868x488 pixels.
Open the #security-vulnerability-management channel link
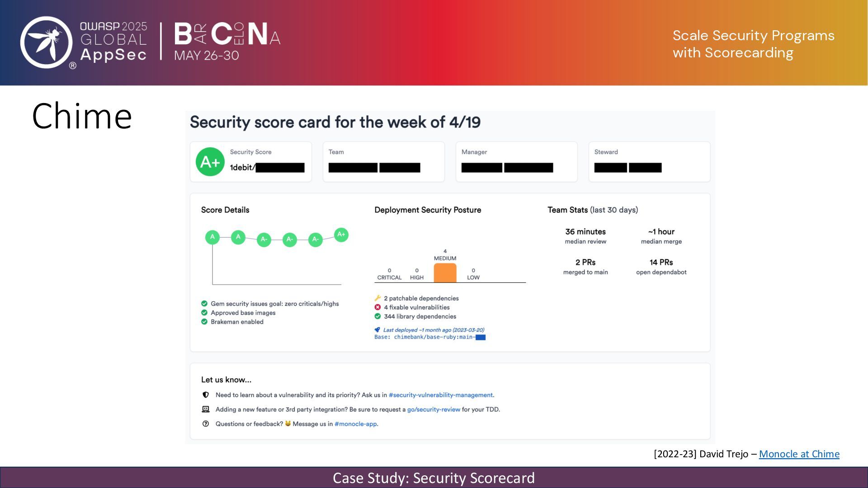tap(440, 395)
